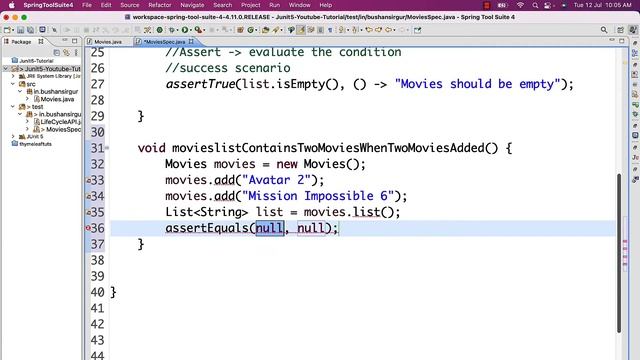Screen dimensions: 640x360
Task: Select the Junit5-Tutorial project
Action: [x=36, y=61]
